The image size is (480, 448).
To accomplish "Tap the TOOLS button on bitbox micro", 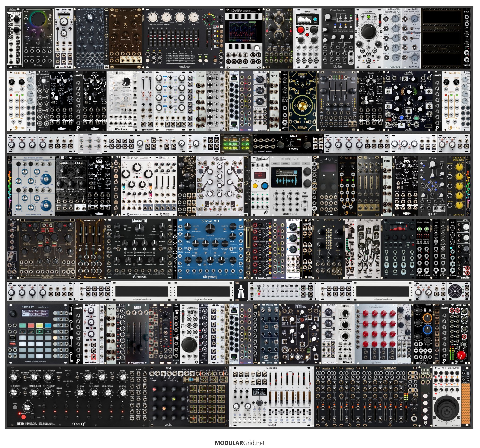I will [285, 163].
